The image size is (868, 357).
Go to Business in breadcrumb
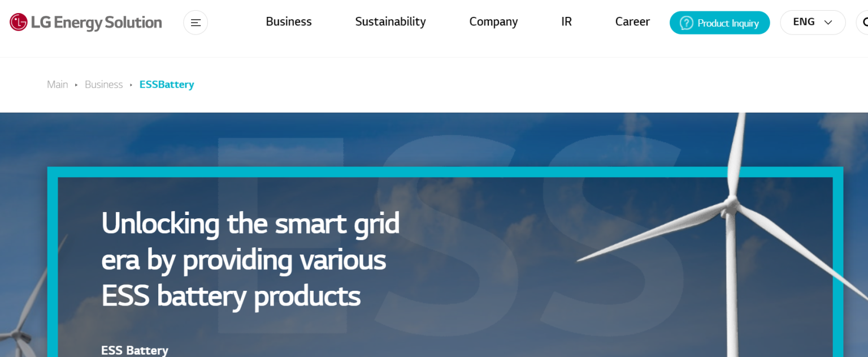point(103,84)
